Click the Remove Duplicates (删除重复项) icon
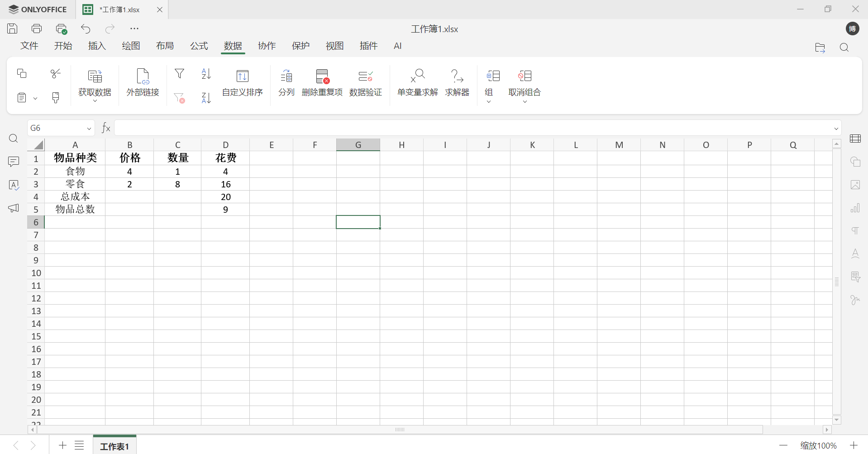The height and width of the screenshot is (454, 868). [x=322, y=76]
